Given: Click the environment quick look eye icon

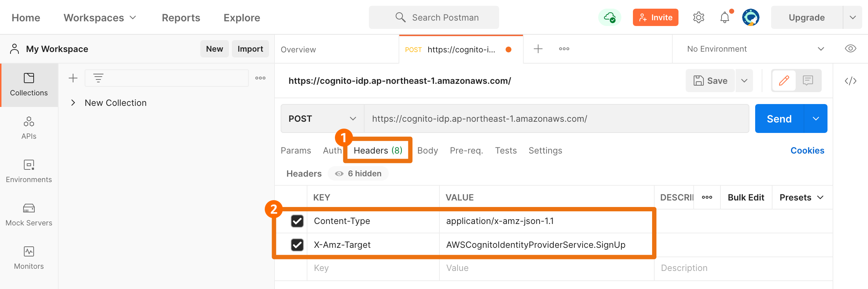Looking at the screenshot, I should pyautogui.click(x=851, y=48).
